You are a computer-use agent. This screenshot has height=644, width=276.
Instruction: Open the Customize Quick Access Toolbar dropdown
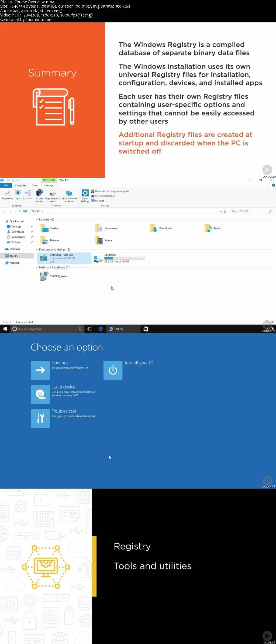tap(18, 180)
